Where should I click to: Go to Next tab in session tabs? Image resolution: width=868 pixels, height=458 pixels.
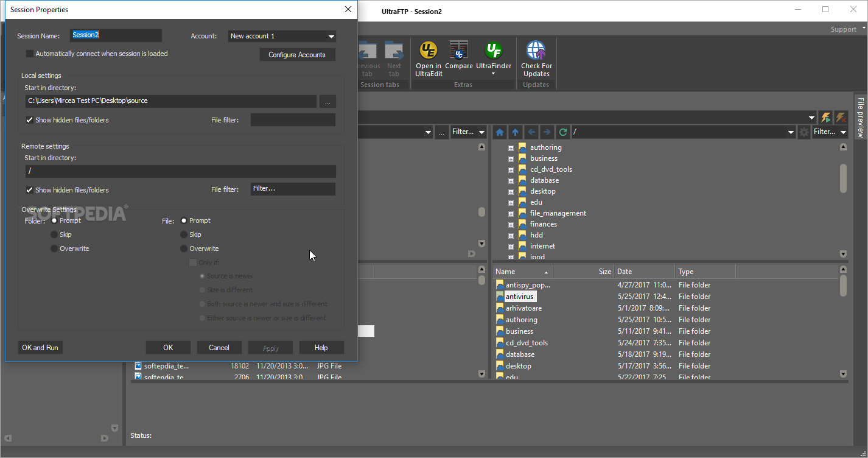394,58
